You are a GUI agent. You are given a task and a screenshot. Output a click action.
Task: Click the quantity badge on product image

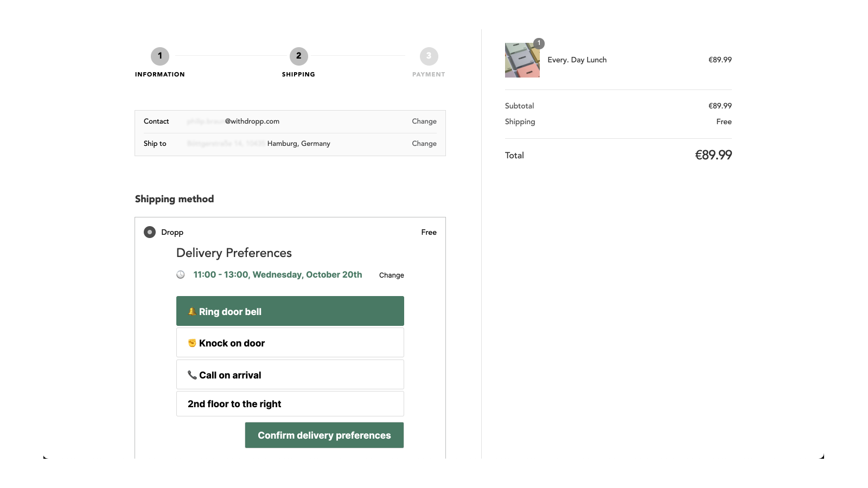coord(539,43)
